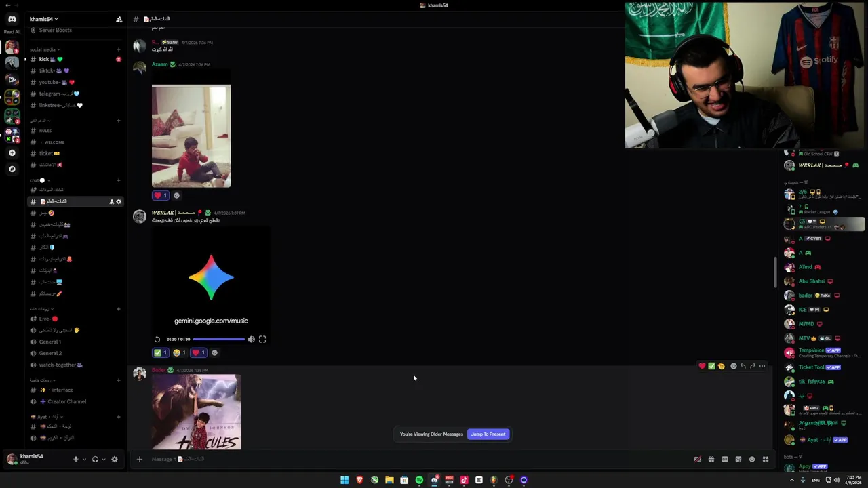Open tik_fsfs936 profile in member list
This screenshot has height=488, width=868.
pos(824,382)
